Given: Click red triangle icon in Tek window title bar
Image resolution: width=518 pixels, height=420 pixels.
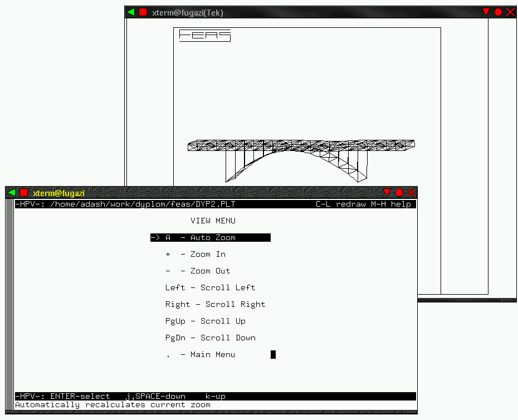Looking at the screenshot, I should [486, 12].
